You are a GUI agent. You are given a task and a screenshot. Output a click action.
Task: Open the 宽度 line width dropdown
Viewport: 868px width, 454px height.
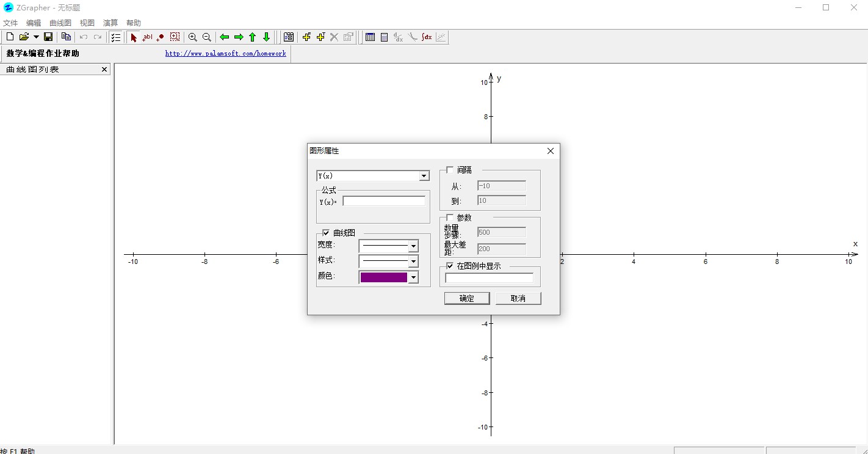pos(413,246)
